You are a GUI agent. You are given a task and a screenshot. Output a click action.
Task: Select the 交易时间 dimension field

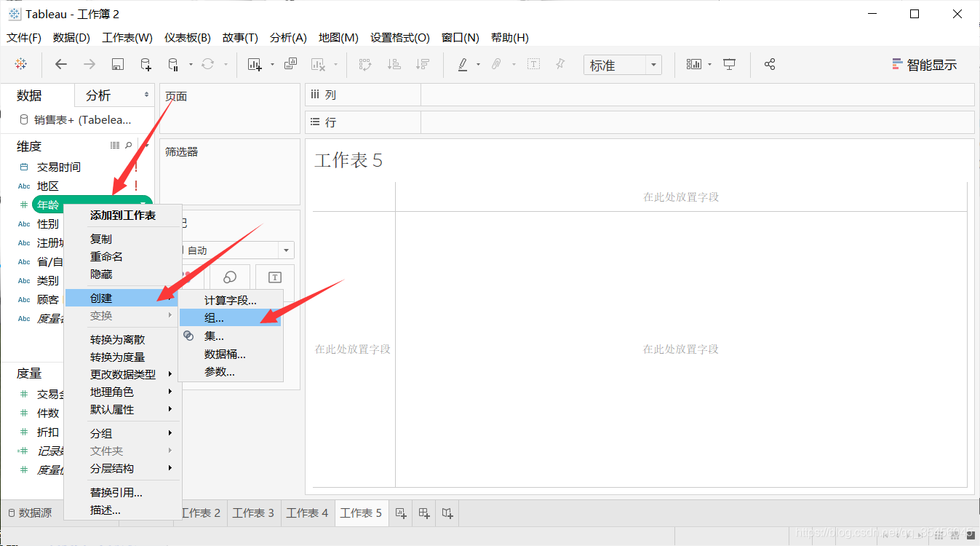[x=59, y=167]
